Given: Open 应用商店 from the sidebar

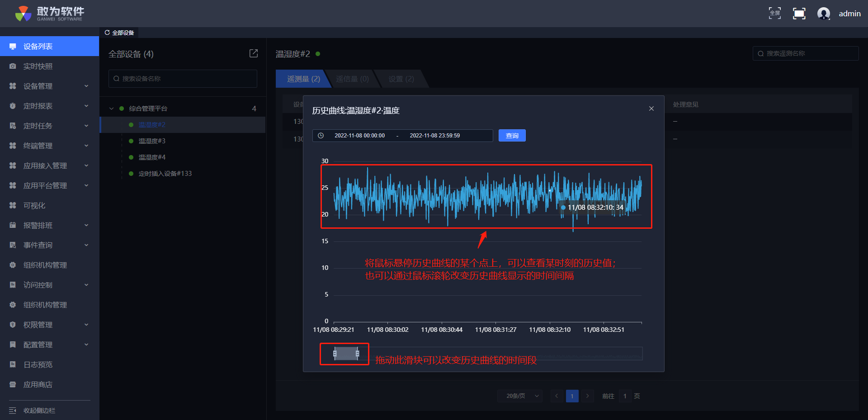Looking at the screenshot, I should click(x=38, y=384).
